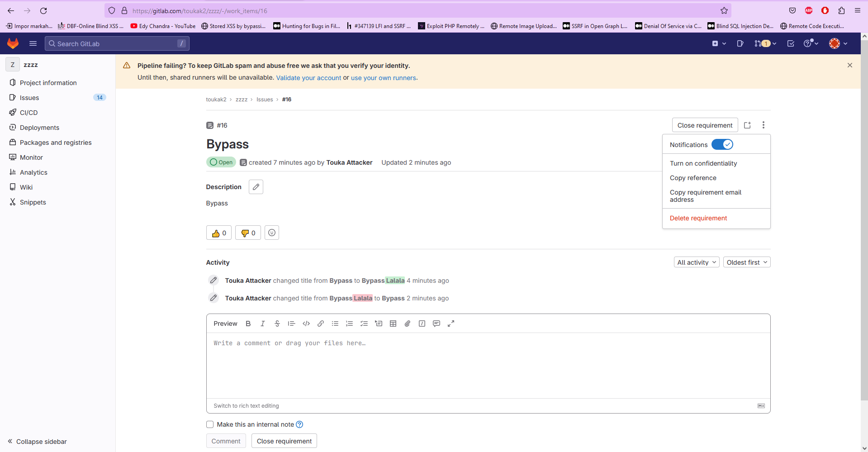Viewport: 868px width, 452px height.
Task: Click the bold formatting icon in editor
Action: (248, 324)
